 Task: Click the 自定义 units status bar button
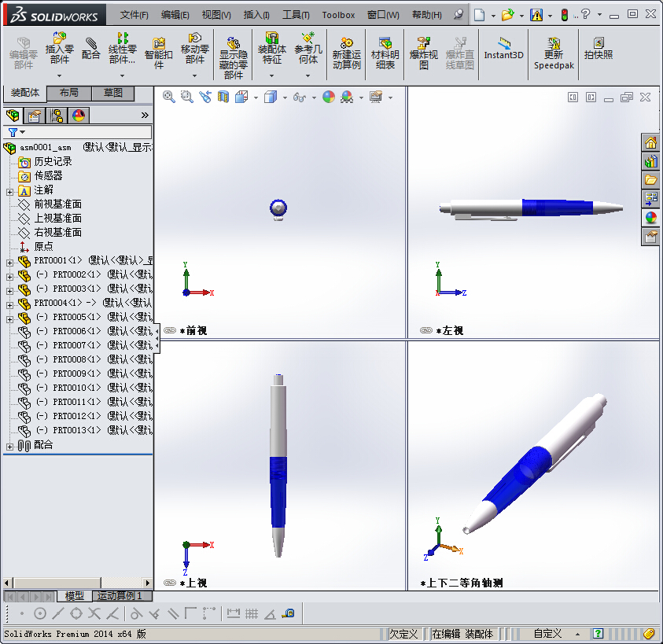(547, 634)
